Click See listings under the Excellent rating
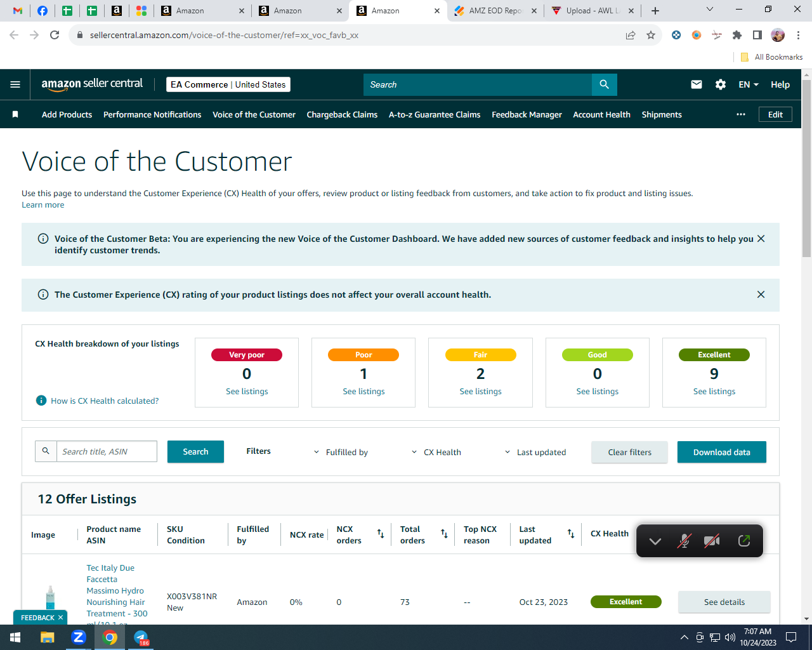The height and width of the screenshot is (650, 812). [x=714, y=391]
